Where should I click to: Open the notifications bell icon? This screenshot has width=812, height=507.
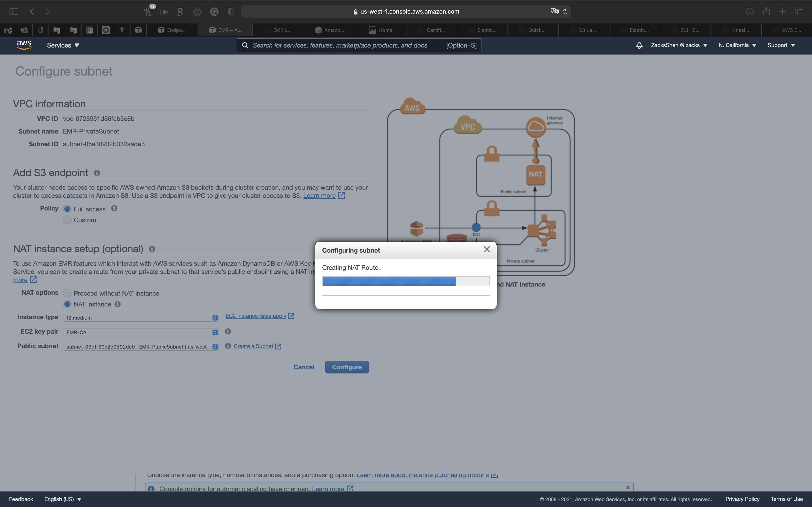click(x=639, y=45)
